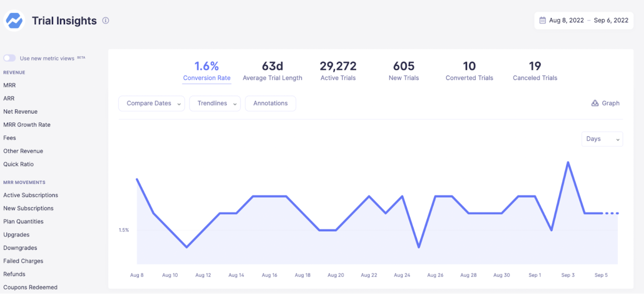Show the Active Trials metric

pyautogui.click(x=338, y=71)
